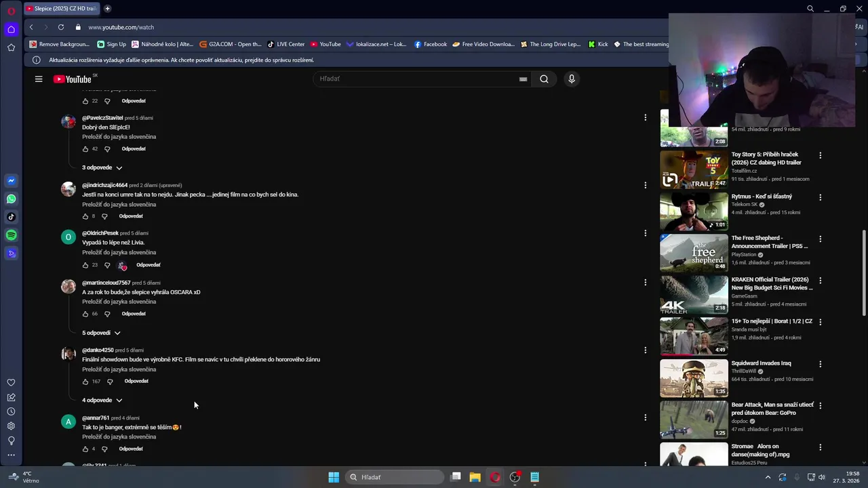Open the Facebook bookmark
This screenshot has width=868, height=488.
pyautogui.click(x=430, y=44)
